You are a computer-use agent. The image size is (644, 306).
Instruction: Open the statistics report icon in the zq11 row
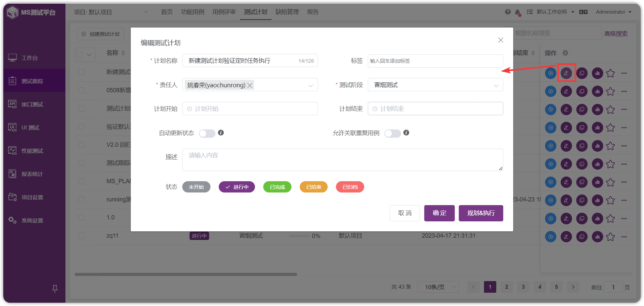pyautogui.click(x=598, y=237)
